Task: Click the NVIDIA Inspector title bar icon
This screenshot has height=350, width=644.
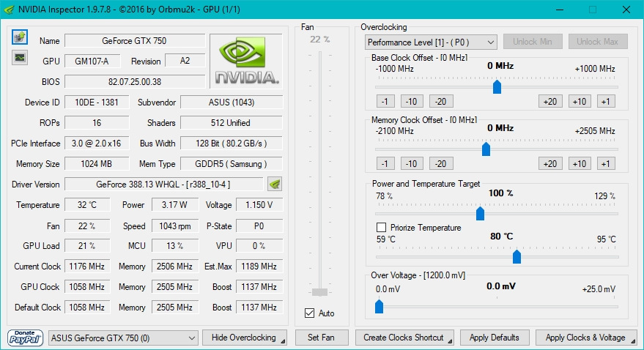Action: pyautogui.click(x=8, y=9)
